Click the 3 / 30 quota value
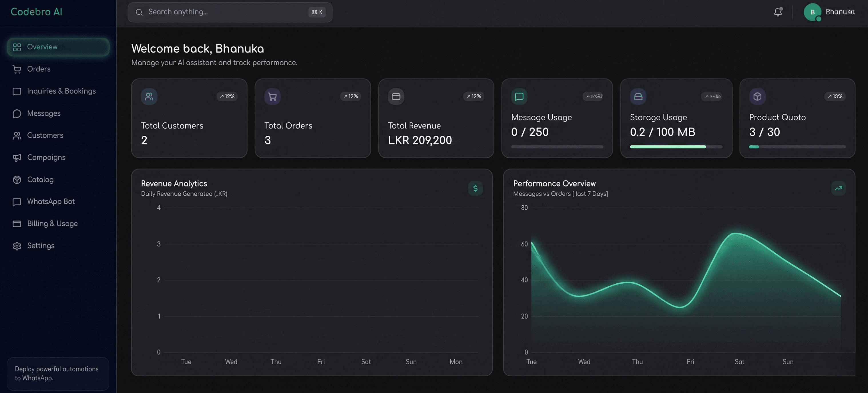Image resolution: width=868 pixels, height=393 pixels. [x=765, y=132]
